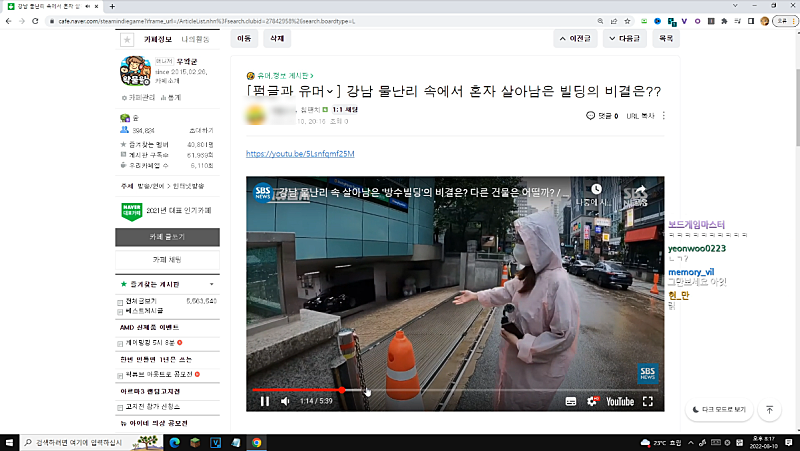Viewport: 800px width, 451px height.
Task: Go to previous post 이전글
Action: pos(577,39)
